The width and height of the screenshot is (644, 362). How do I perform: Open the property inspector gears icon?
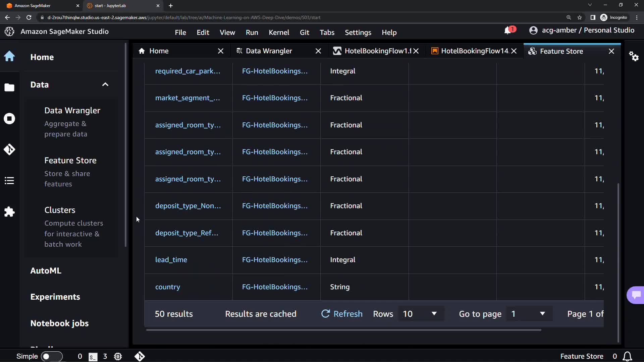point(634,56)
